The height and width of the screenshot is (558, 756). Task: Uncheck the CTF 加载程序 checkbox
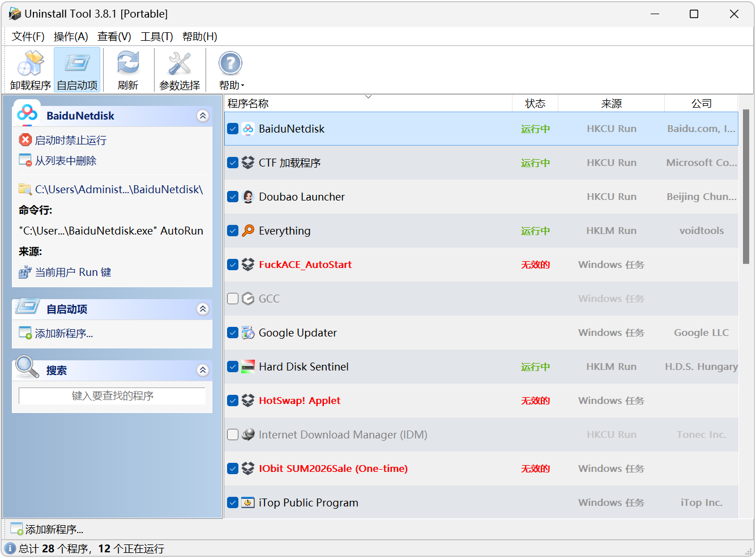pos(233,163)
